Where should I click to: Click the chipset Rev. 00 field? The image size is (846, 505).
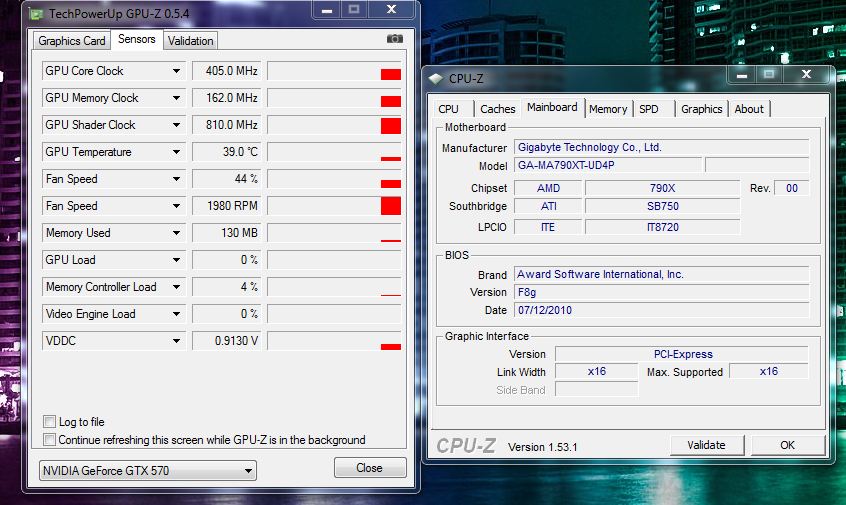click(792, 188)
